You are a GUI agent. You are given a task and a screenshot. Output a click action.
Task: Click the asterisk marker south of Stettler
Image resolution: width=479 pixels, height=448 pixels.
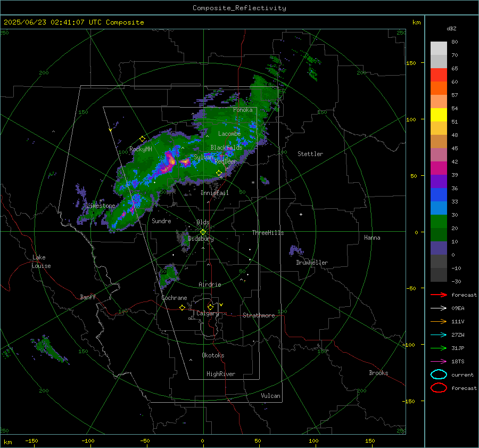pyautogui.click(x=253, y=183)
